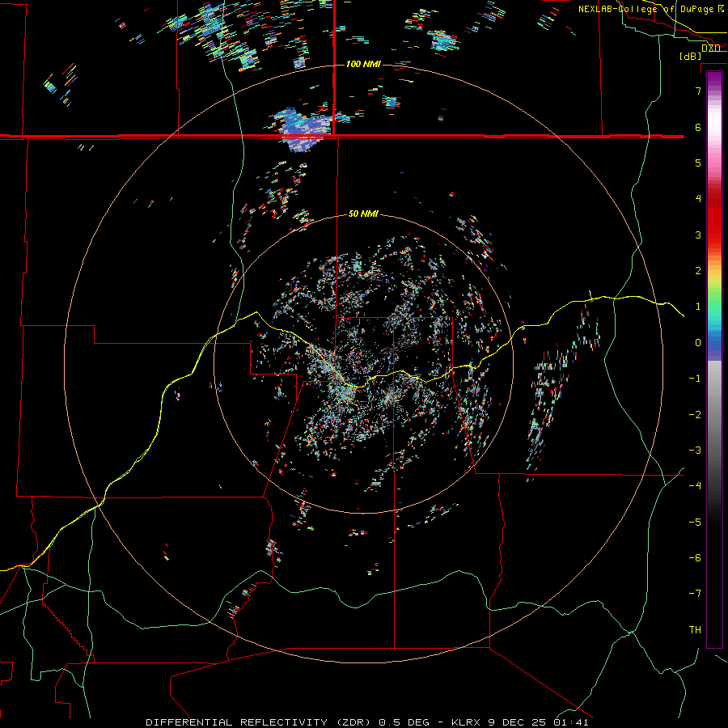Click the large blue-purple echo on the northern border
This screenshot has height=728, width=728.
point(304,130)
